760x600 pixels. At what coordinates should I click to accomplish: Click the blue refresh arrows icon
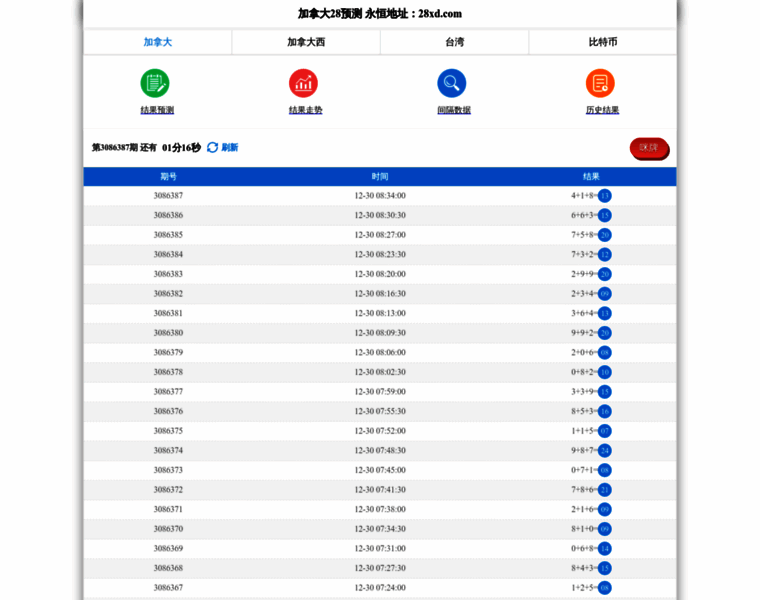pyautogui.click(x=212, y=148)
